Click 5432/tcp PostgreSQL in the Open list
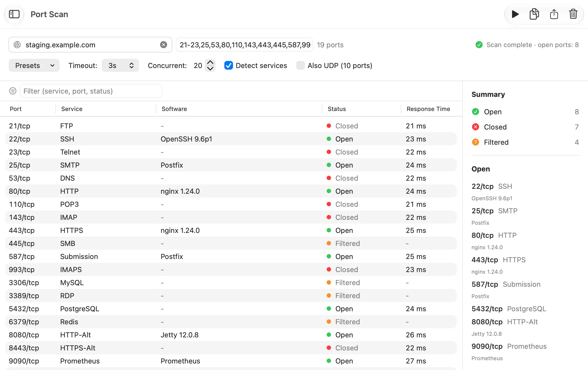 509,309
